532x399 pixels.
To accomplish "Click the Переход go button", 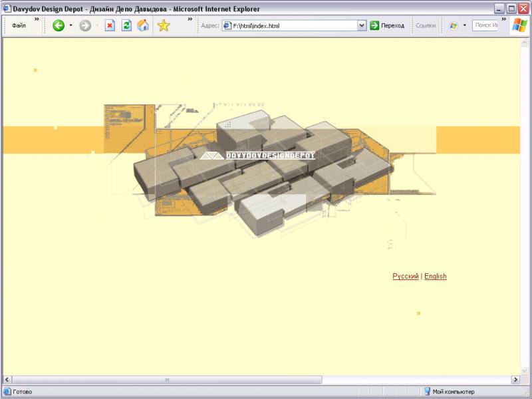I will point(387,25).
